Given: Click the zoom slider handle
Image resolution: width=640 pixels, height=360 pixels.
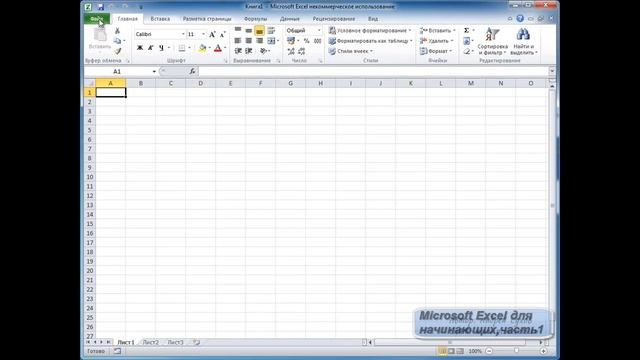Looking at the screenshot, I should [516, 351].
